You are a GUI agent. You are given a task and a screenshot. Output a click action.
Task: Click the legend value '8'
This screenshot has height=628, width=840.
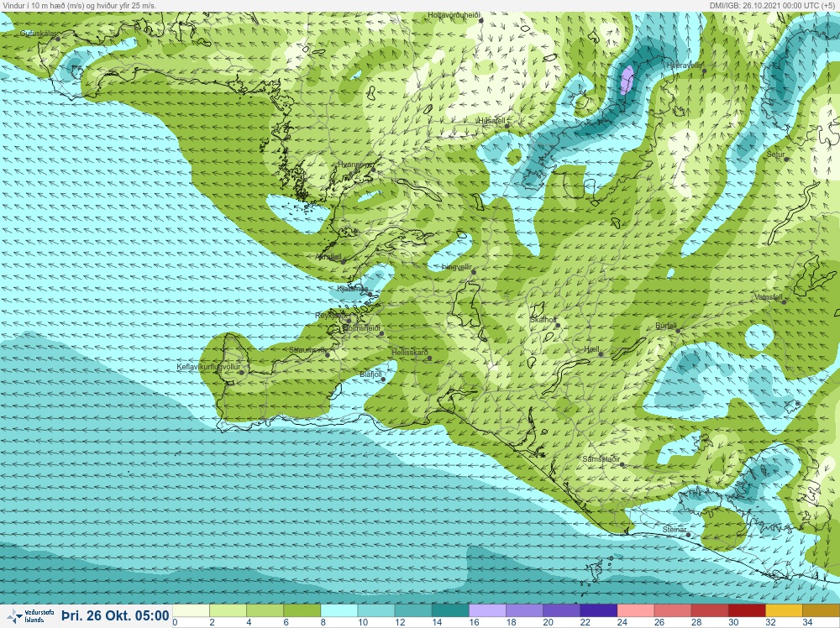323,623
